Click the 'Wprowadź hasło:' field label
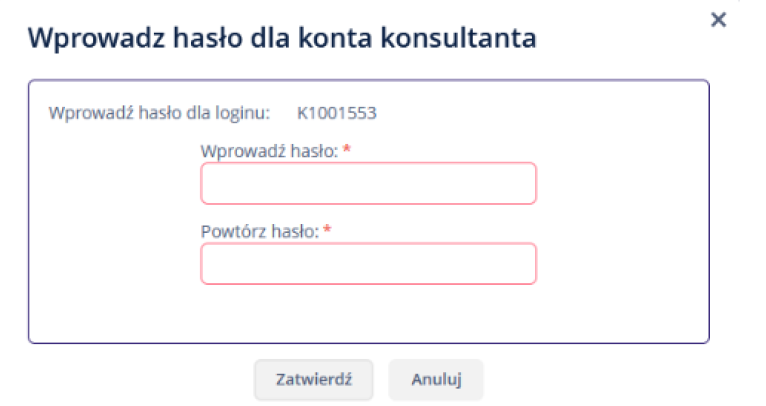The width and height of the screenshot is (766, 406). [x=268, y=150]
